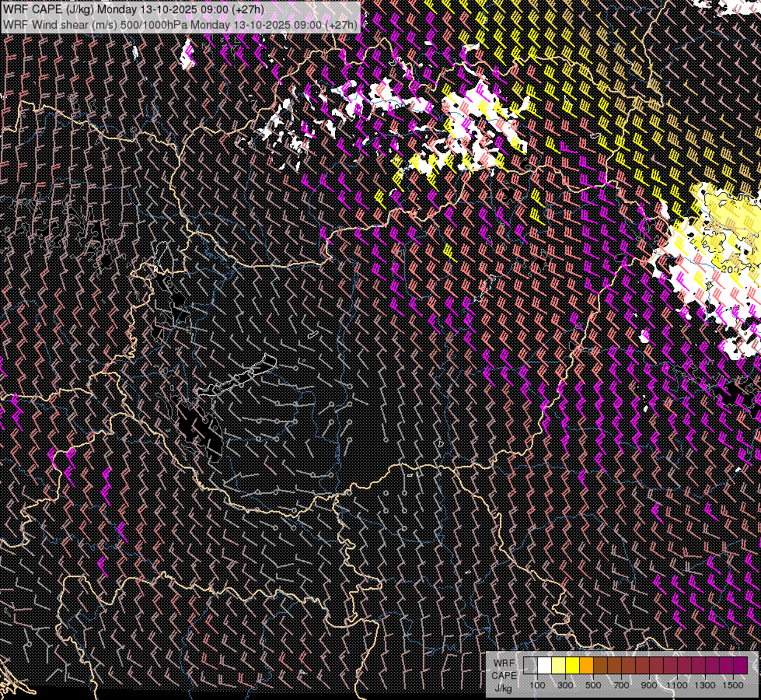Click the "900" label under the legend
This screenshot has height=700, width=761.
[649, 685]
